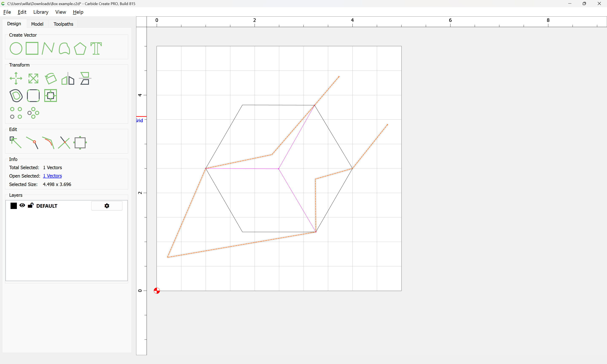Viewport: 607px width, 364px height.
Task: Activate the Join Vectors tool
Action: point(32,143)
